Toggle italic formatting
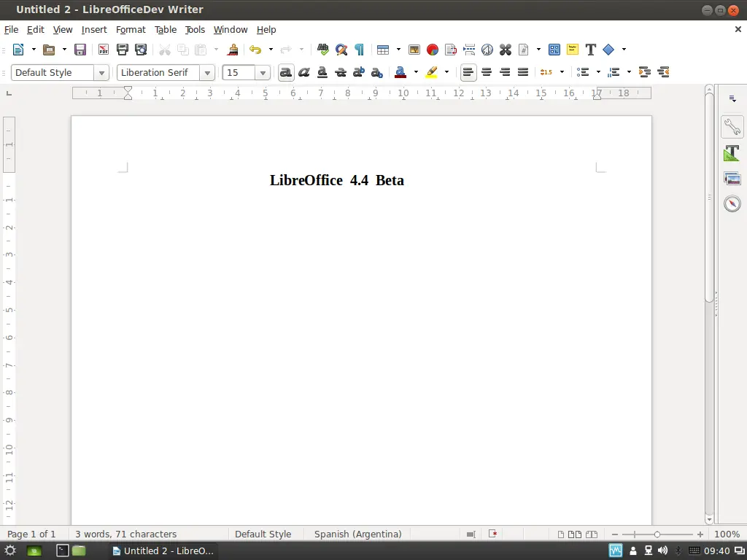 click(304, 72)
